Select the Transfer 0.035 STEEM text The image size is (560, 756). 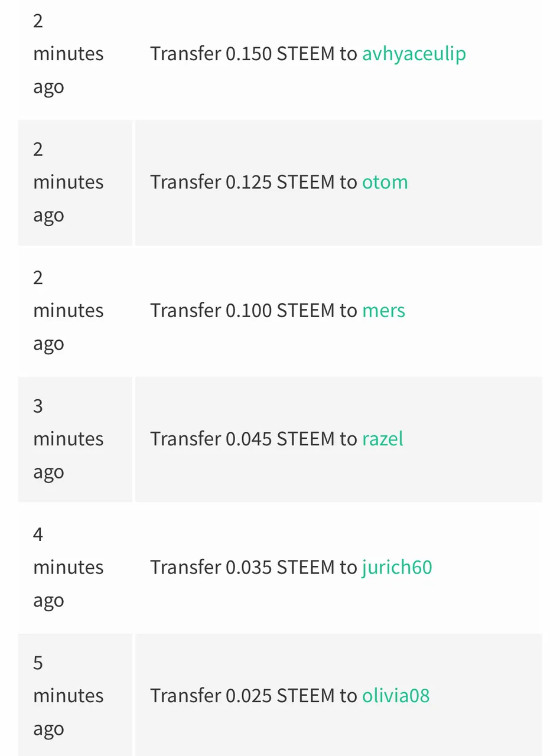click(242, 568)
